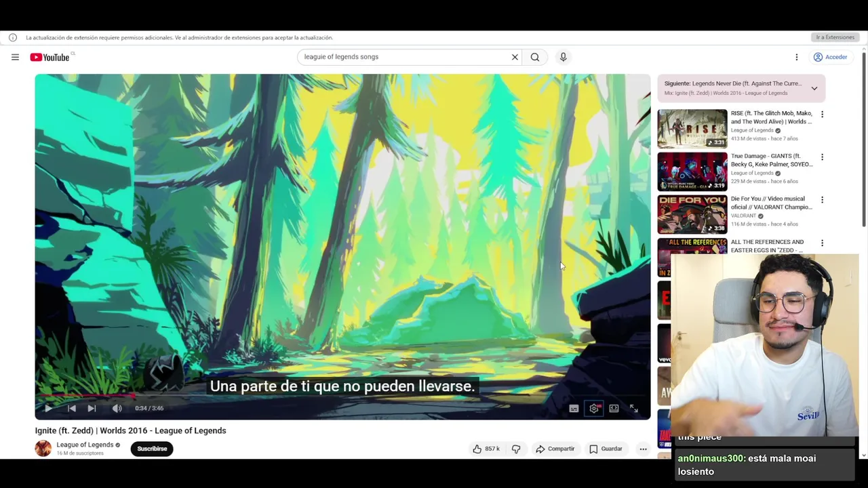
Task: Go to YouTube home via logo
Action: 50,57
